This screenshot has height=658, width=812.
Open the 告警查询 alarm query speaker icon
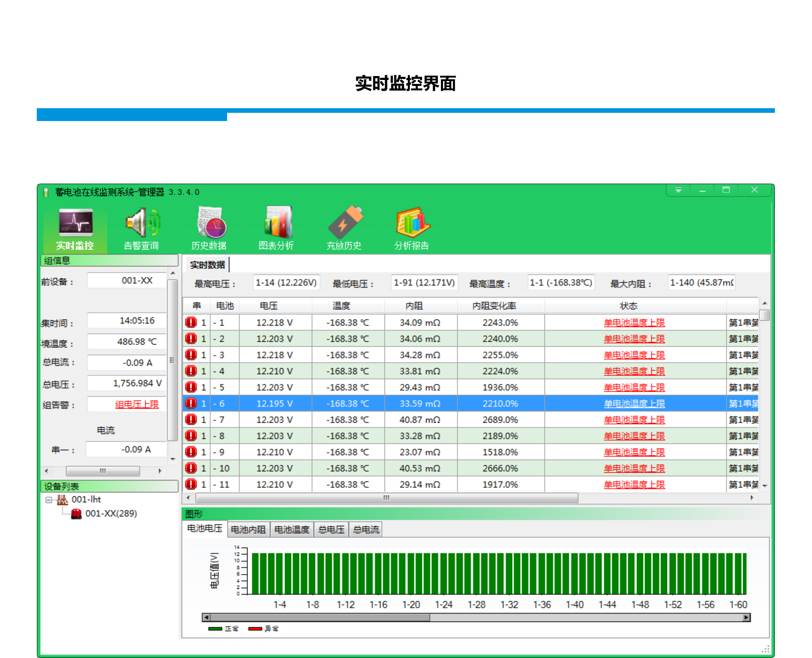[142, 223]
